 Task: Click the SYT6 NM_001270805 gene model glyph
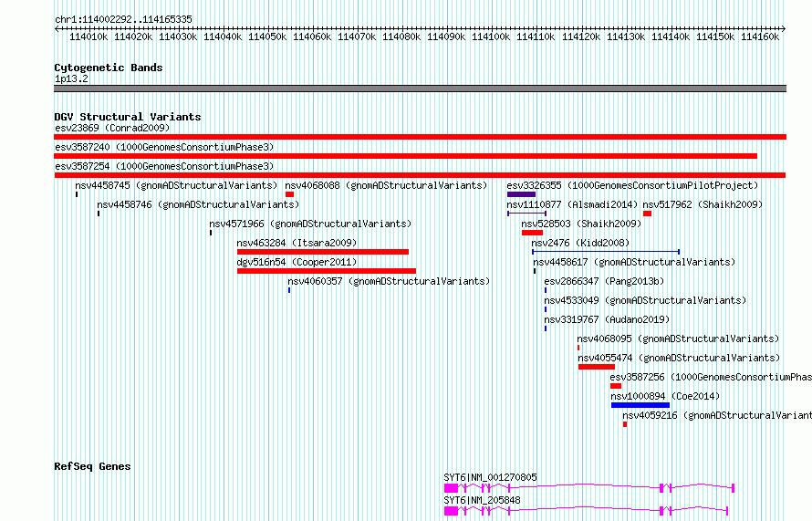(x=589, y=488)
